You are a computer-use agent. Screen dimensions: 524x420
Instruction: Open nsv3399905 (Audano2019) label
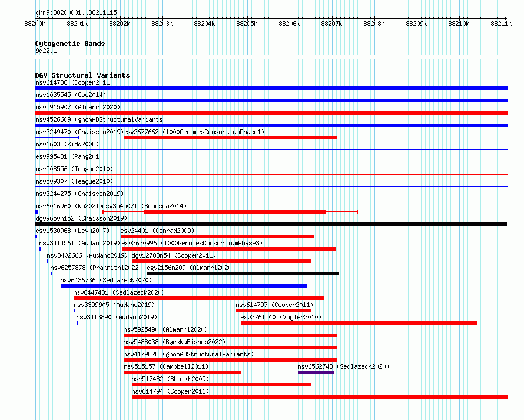114,305
